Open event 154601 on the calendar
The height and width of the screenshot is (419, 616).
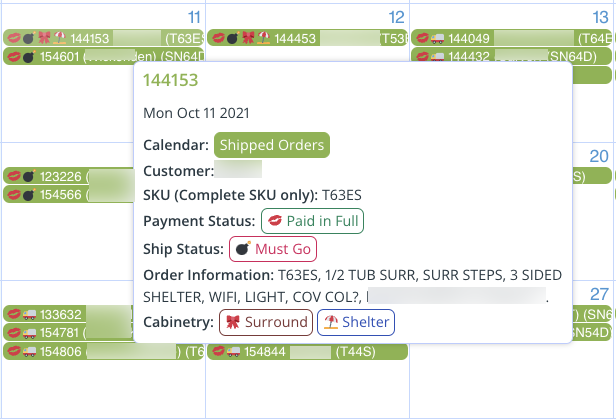tap(104, 57)
